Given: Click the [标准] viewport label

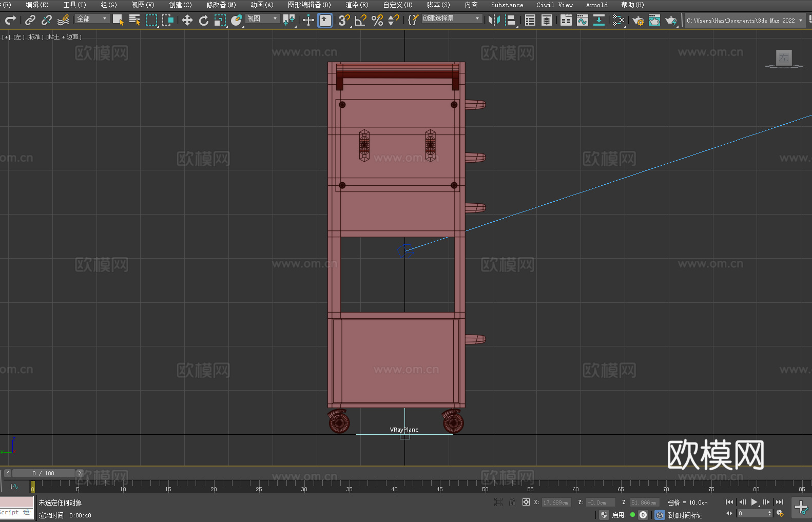Looking at the screenshot, I should (x=35, y=37).
